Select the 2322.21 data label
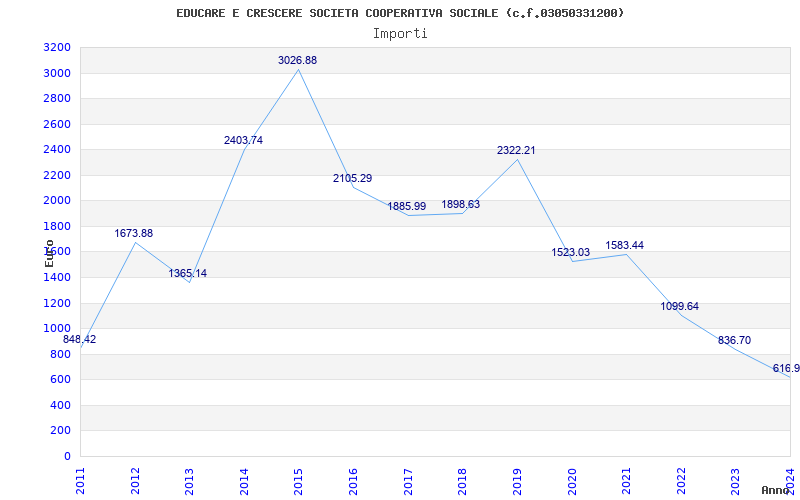 click(x=516, y=150)
